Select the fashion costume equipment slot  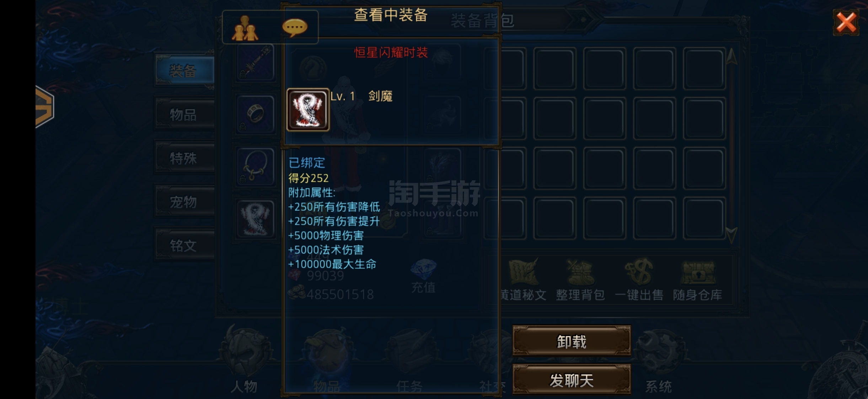pos(256,218)
